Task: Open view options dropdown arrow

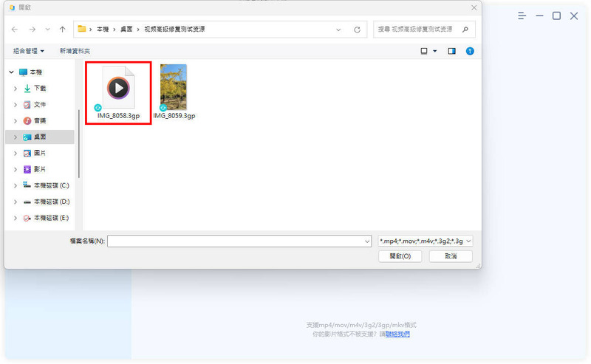Action: click(435, 51)
